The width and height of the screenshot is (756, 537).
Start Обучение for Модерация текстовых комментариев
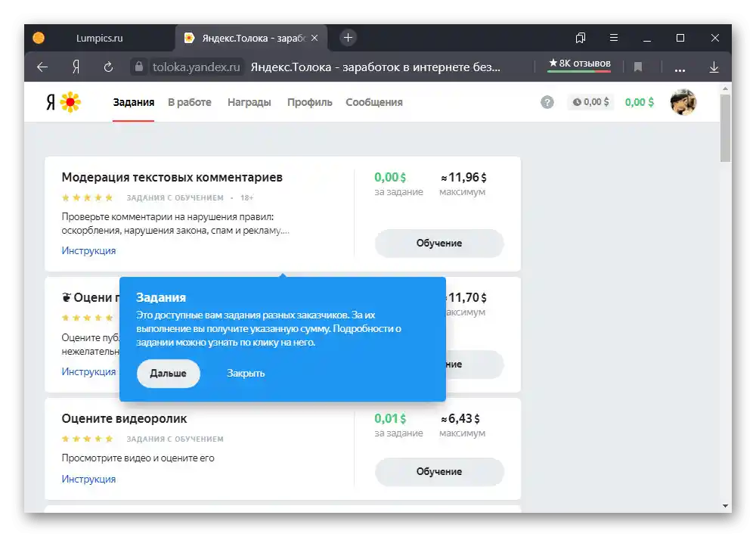(439, 244)
